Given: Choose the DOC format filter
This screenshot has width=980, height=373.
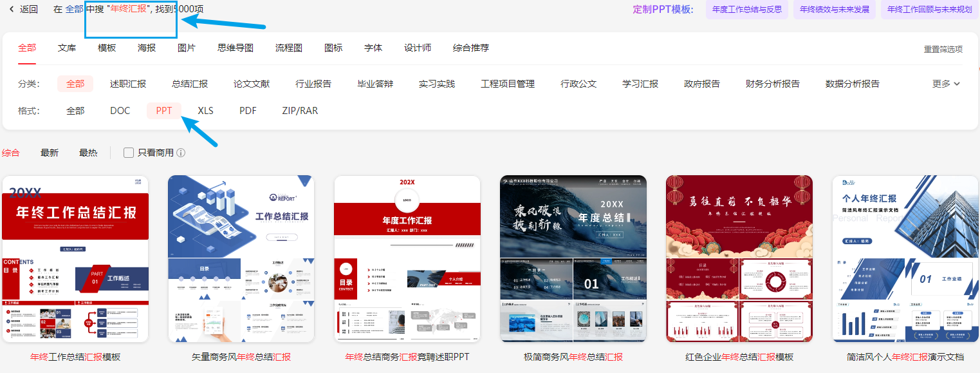Looking at the screenshot, I should [120, 111].
